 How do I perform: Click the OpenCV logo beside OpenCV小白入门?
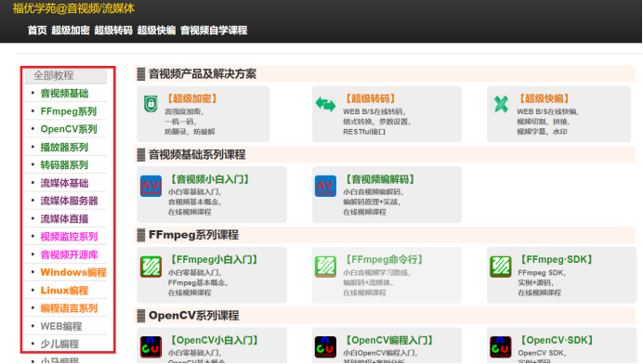[151, 346]
